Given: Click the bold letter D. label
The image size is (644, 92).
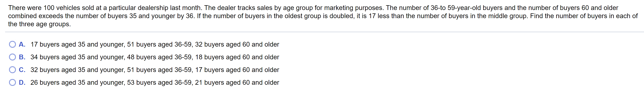Looking at the screenshot, I should click(22, 83).
